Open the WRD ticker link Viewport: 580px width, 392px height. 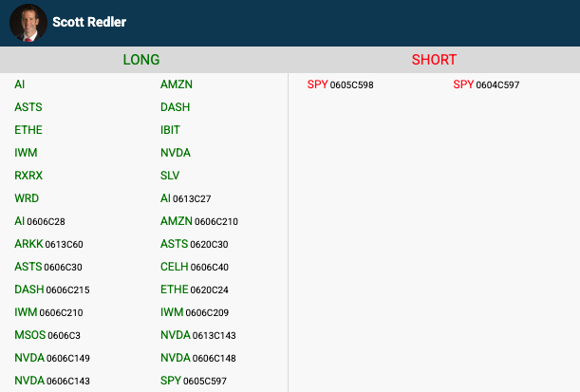coord(28,198)
